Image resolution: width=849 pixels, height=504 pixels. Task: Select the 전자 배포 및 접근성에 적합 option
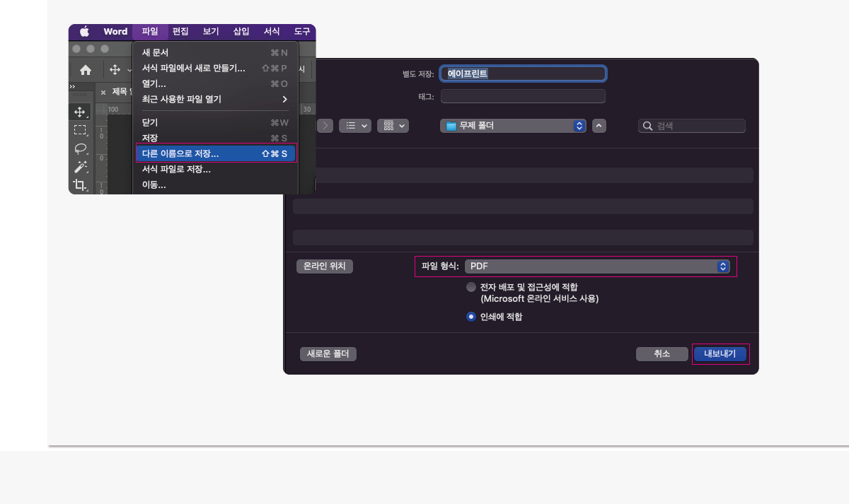click(x=471, y=287)
